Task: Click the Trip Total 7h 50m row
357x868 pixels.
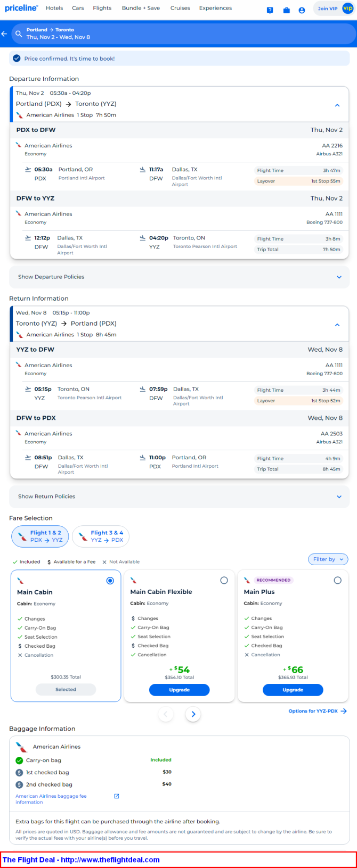Action: pyautogui.click(x=298, y=249)
